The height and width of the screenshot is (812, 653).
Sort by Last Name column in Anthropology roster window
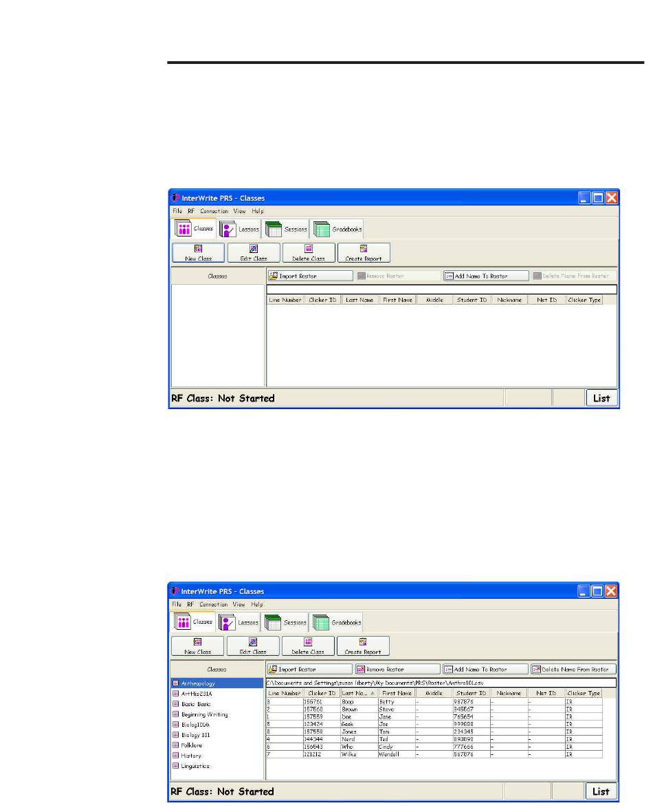pyautogui.click(x=358, y=693)
